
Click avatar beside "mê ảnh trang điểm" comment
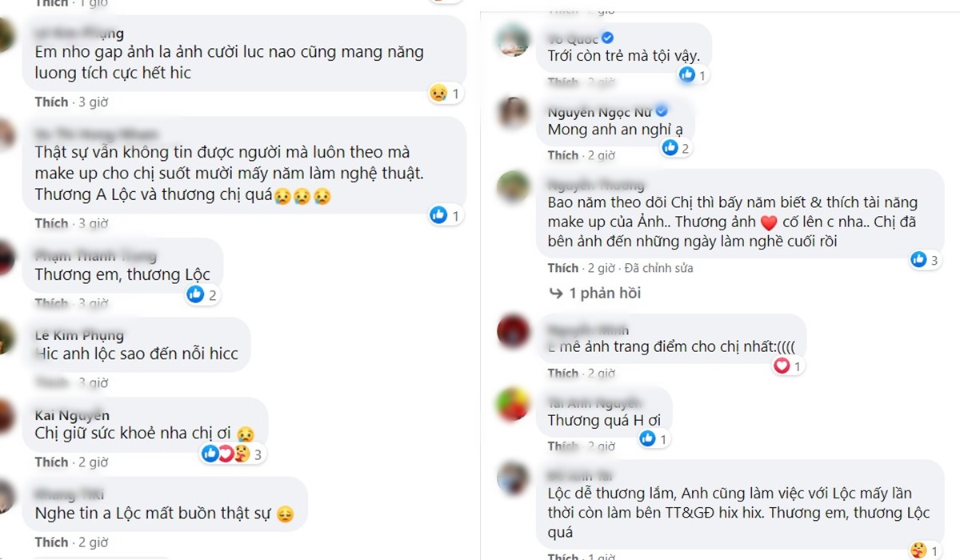(x=513, y=331)
